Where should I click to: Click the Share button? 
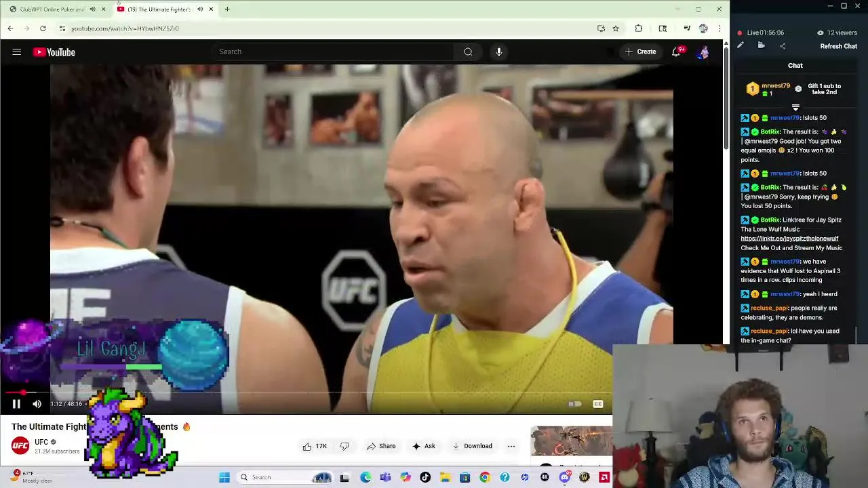381,446
